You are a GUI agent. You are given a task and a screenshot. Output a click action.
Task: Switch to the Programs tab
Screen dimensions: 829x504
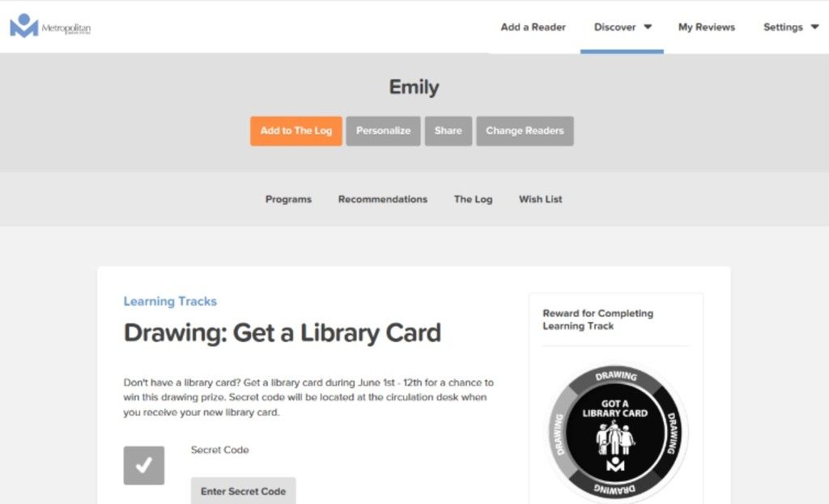(x=288, y=199)
